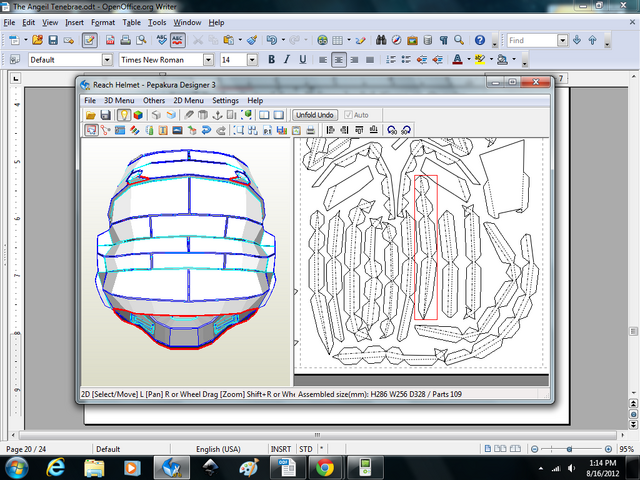This screenshot has height=480, width=640.
Task: Click the zoom out minus button
Action: [535, 449]
